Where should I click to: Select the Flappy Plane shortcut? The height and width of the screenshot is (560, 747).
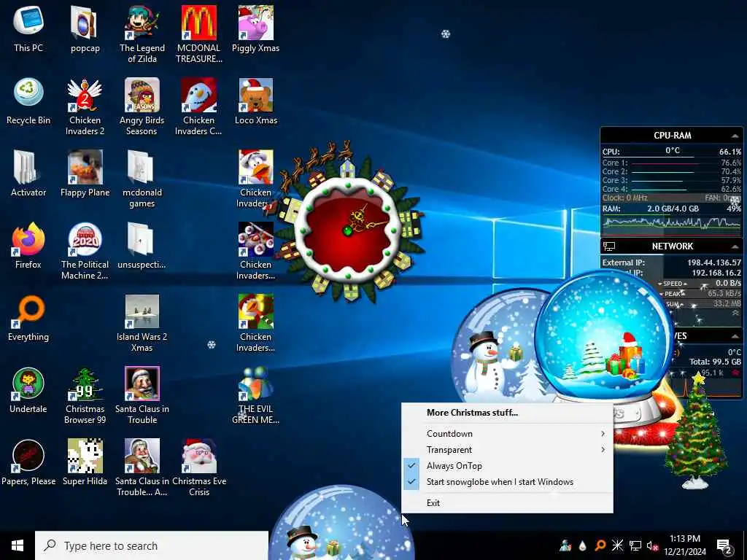click(x=85, y=174)
